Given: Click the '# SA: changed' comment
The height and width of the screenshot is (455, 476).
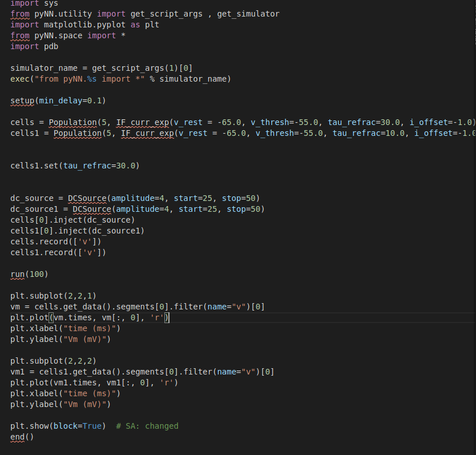Looking at the screenshot, I should (147, 426).
